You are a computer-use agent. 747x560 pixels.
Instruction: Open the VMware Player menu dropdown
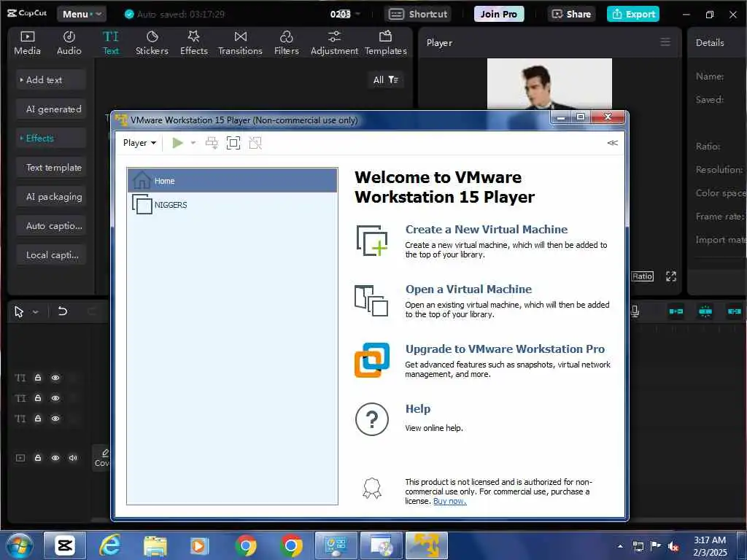point(139,143)
